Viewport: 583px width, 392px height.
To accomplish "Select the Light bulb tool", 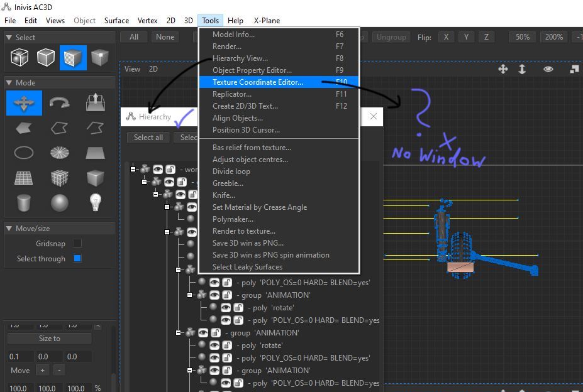I will [96, 202].
